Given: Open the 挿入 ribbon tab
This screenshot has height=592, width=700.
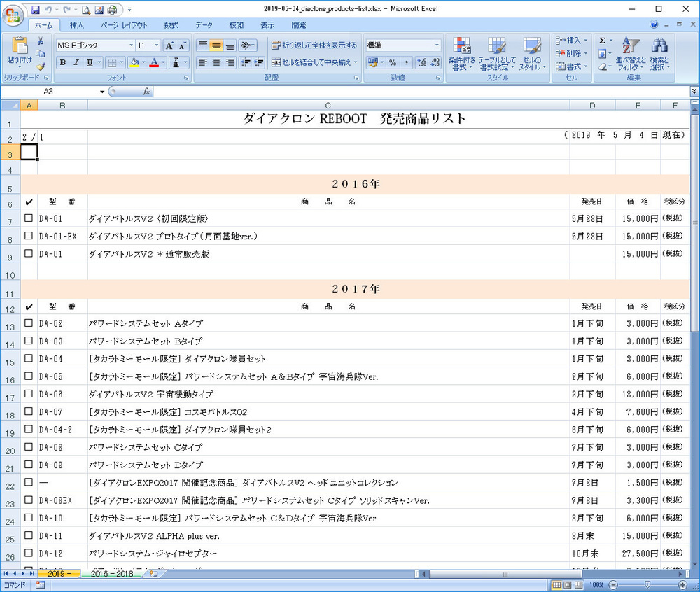Looking at the screenshot, I should pos(77,25).
